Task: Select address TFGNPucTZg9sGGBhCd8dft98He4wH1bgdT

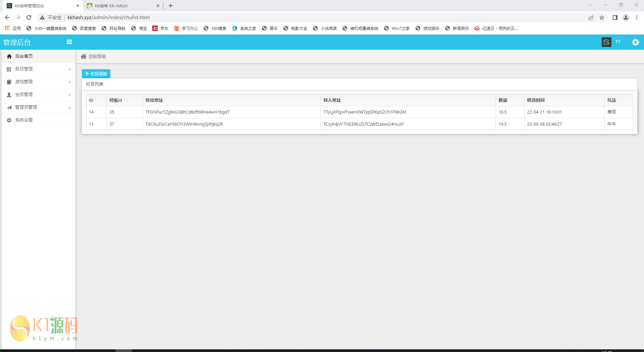Action: pos(187,112)
